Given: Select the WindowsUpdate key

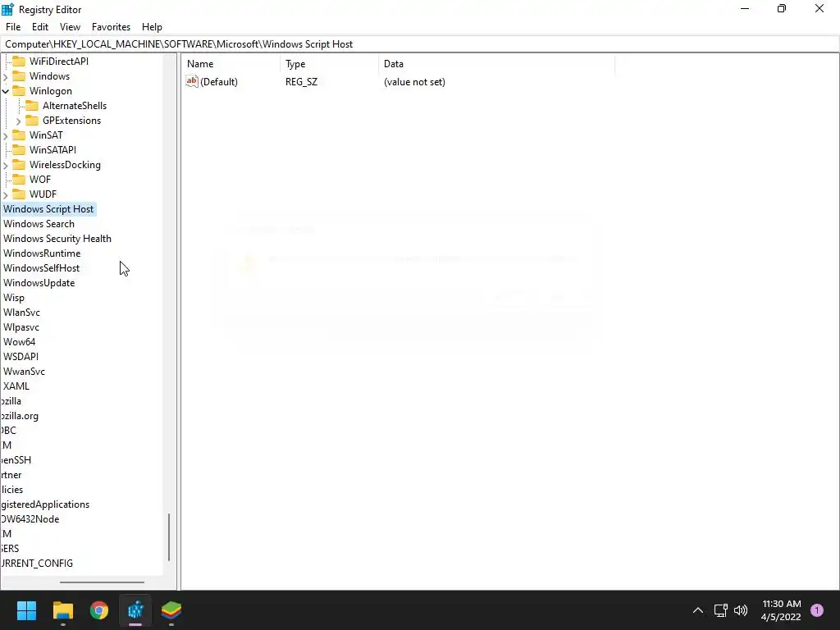Looking at the screenshot, I should [39, 283].
